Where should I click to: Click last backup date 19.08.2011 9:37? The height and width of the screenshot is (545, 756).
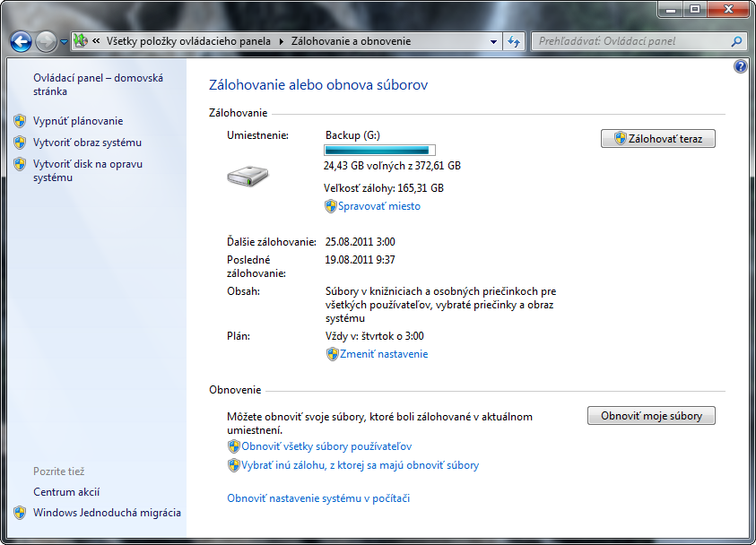coord(360,260)
